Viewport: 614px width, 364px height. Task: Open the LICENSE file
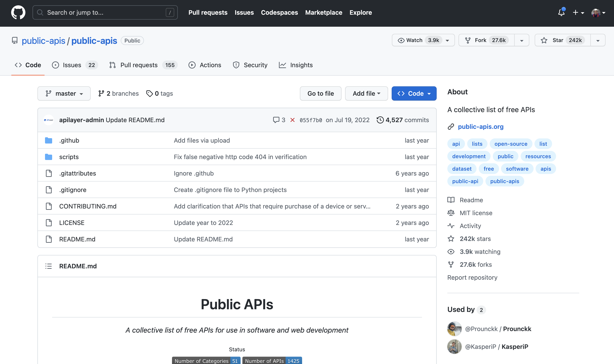[72, 222]
